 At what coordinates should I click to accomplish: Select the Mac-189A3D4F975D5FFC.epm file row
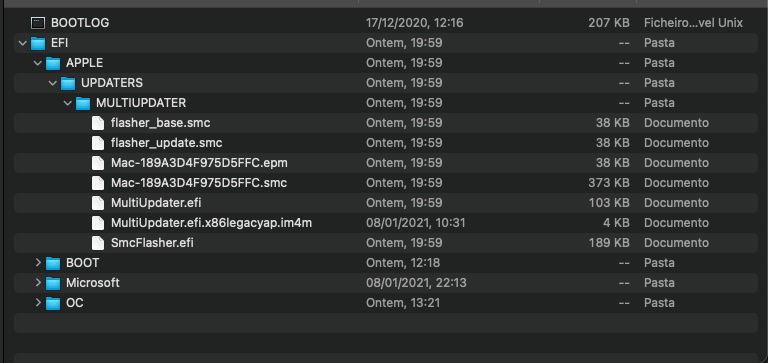click(386, 163)
